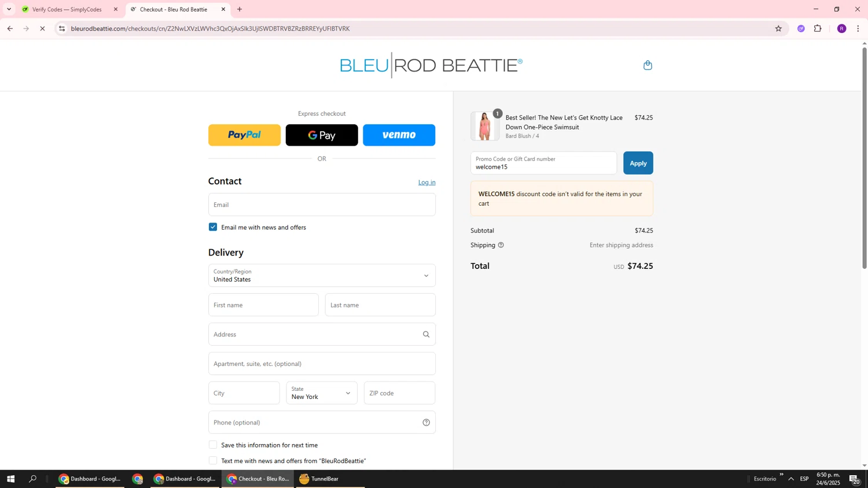Open the phone number help question icon
The width and height of the screenshot is (868, 488).
coord(426,423)
